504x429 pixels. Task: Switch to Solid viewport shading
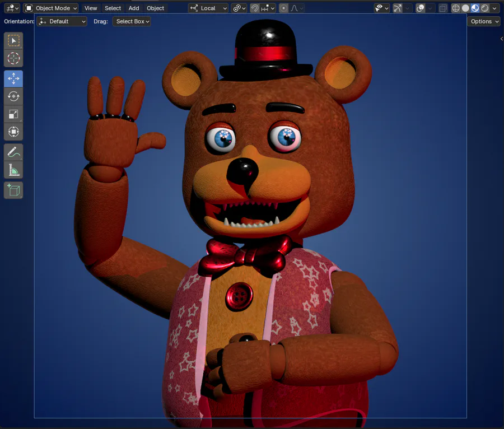coord(465,8)
